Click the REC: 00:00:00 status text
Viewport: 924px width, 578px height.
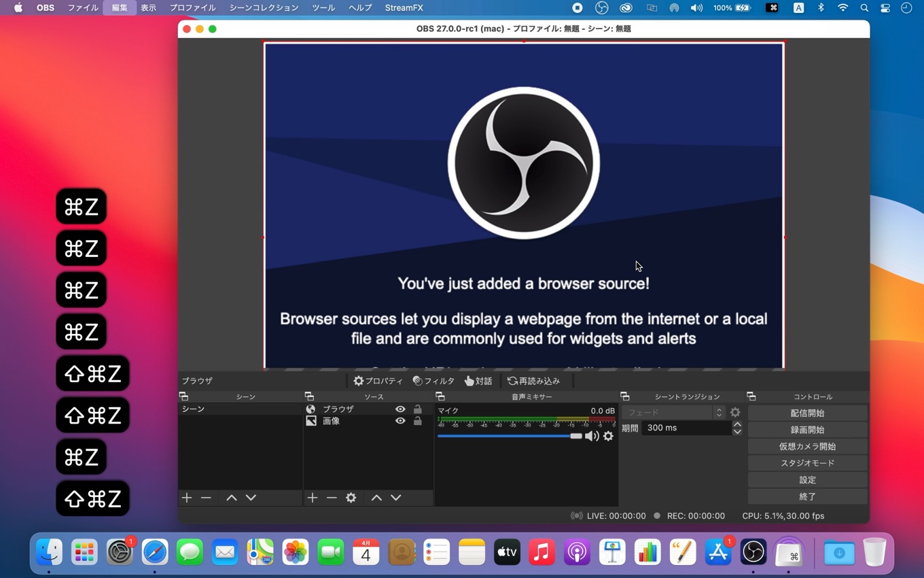696,515
